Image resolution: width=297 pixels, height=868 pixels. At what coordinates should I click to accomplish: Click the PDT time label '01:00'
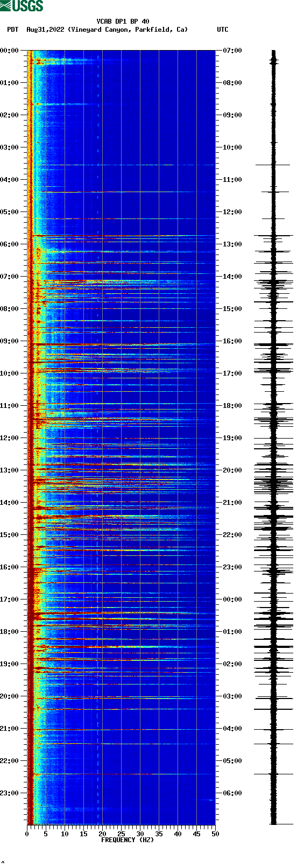[x=9, y=83]
